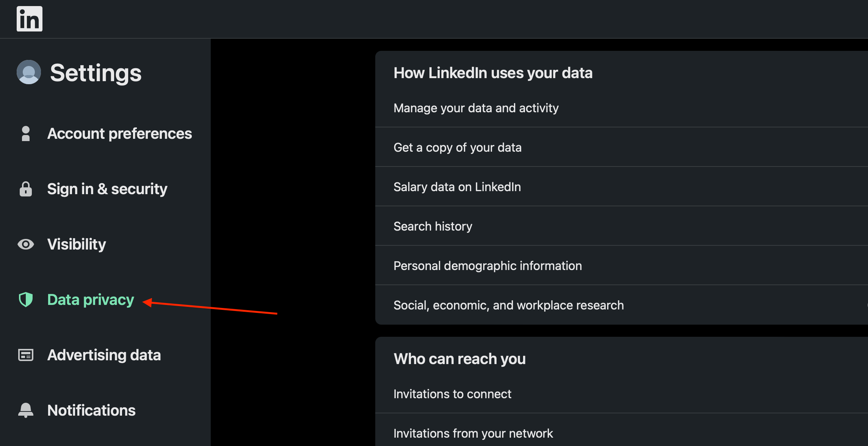Open Invitations to connect setting
Image resolution: width=868 pixels, height=446 pixels.
pos(622,394)
